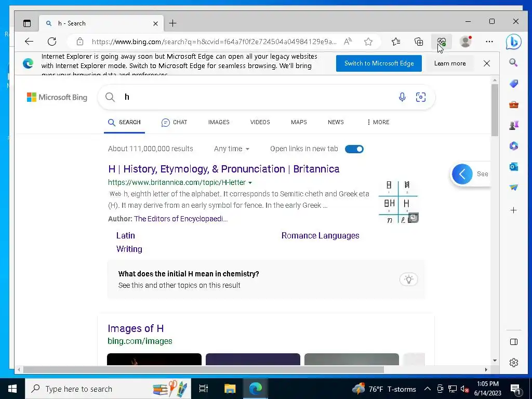
Task: Hide sidebar using panel icon
Action: point(514,342)
